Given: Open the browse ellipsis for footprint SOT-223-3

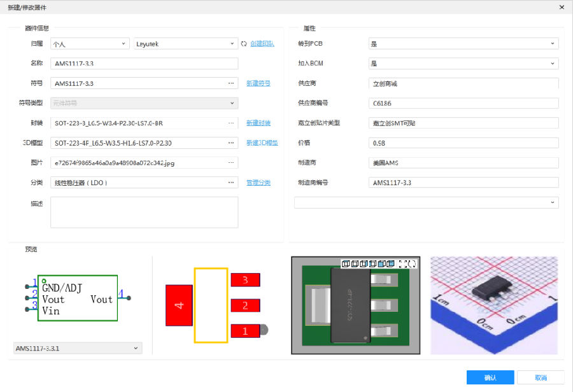Looking at the screenshot, I should click(x=231, y=123).
